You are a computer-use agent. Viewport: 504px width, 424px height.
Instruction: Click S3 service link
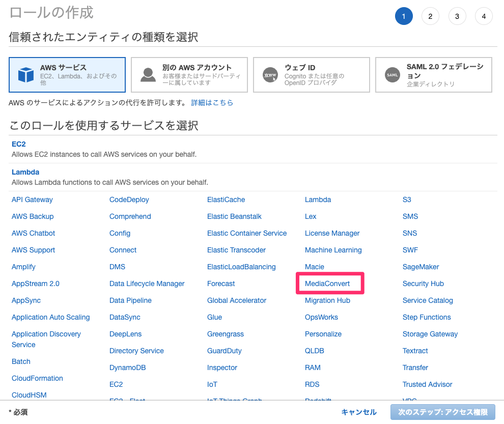pos(407,200)
